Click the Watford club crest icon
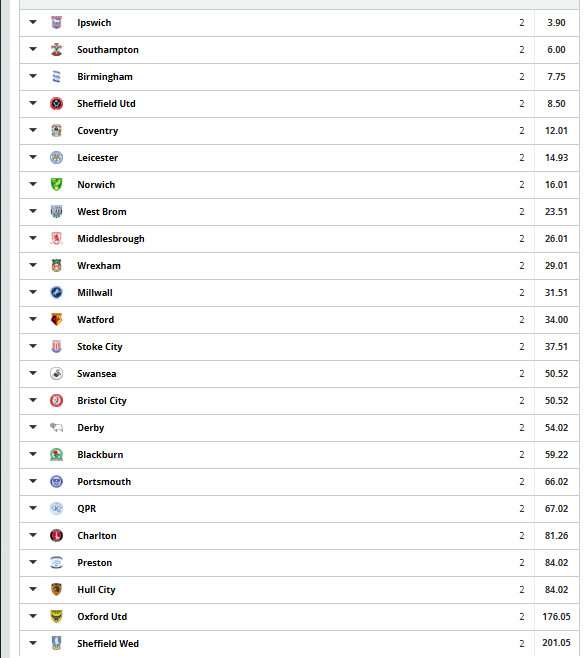 click(x=56, y=320)
